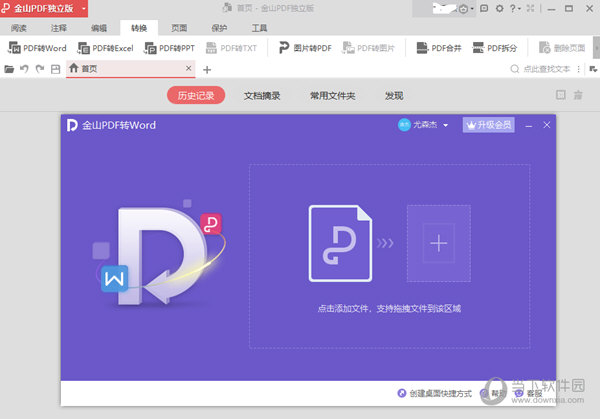
Task: Close the 首页 tab
Action: 188,68
